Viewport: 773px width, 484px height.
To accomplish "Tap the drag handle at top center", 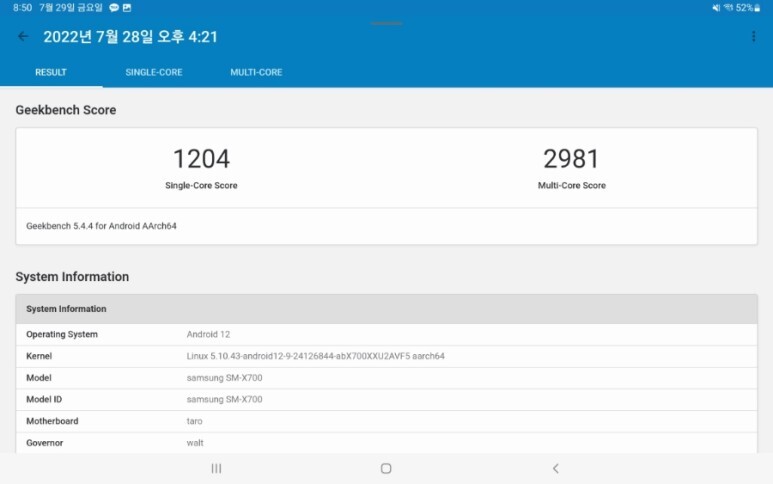I will point(386,23).
